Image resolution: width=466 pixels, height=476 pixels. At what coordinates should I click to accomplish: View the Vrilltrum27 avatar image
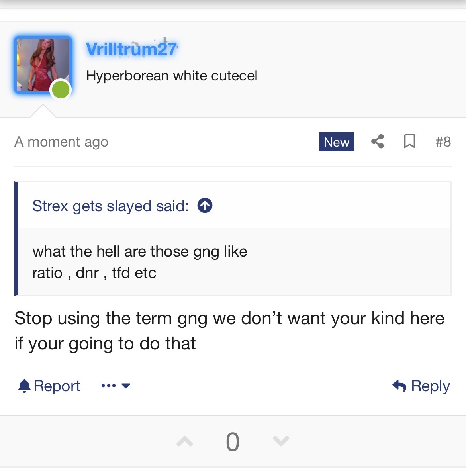43,65
